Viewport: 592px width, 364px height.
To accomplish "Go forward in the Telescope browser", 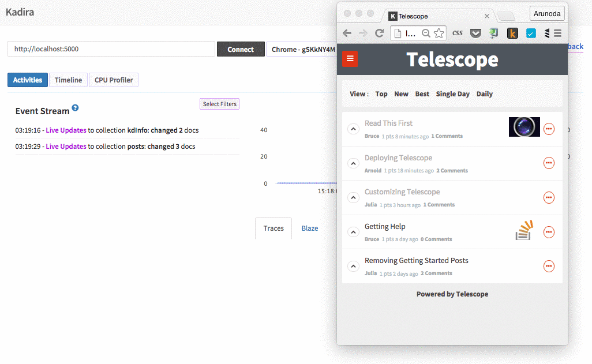I will coord(363,33).
